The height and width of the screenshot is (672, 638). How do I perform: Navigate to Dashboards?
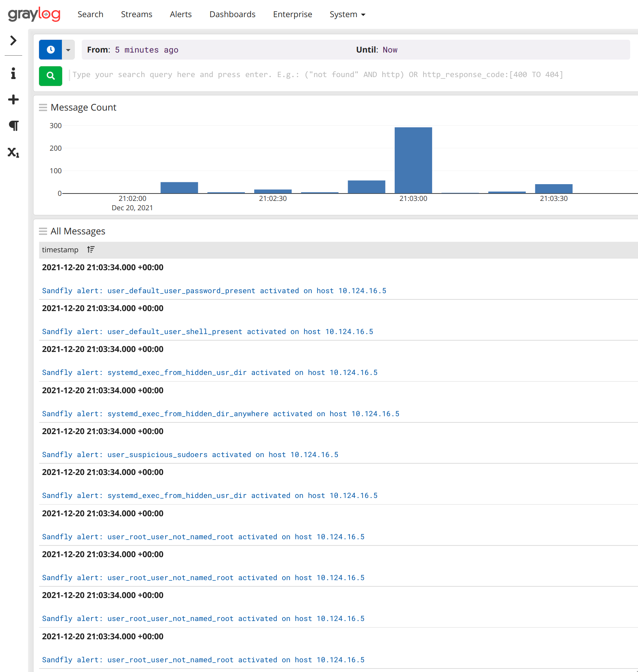(232, 14)
